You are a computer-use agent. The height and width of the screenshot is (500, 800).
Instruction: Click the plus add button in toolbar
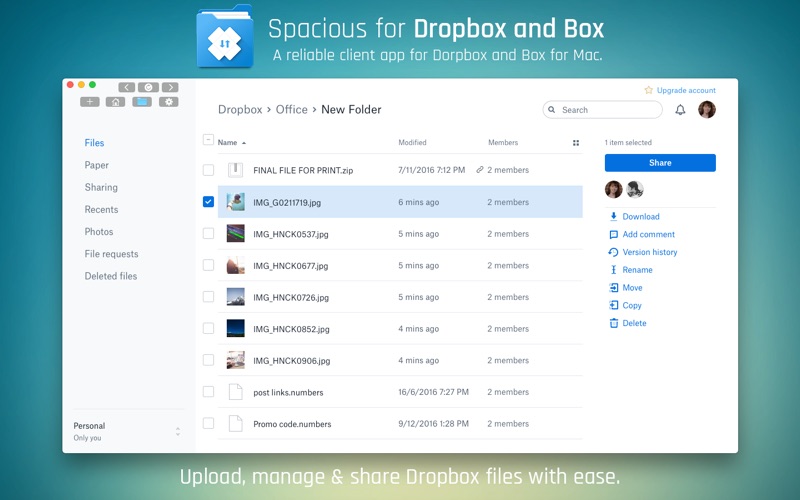[90, 102]
